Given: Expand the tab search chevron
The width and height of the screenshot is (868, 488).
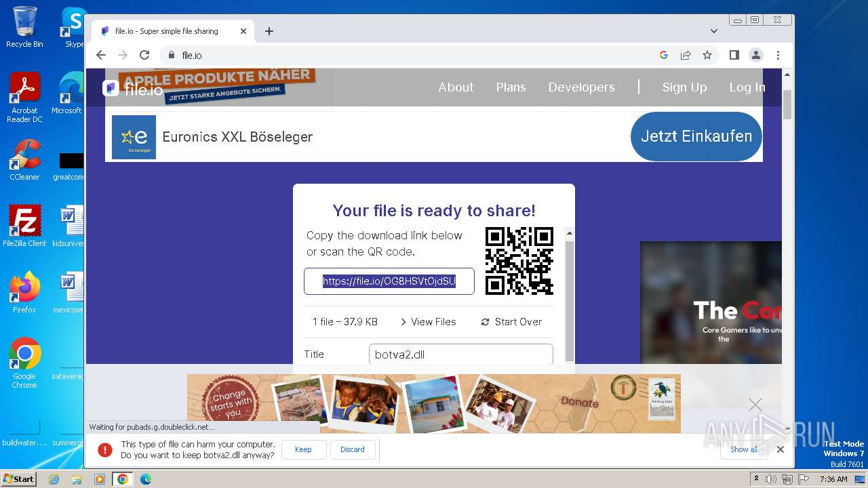Looking at the screenshot, I should [713, 31].
